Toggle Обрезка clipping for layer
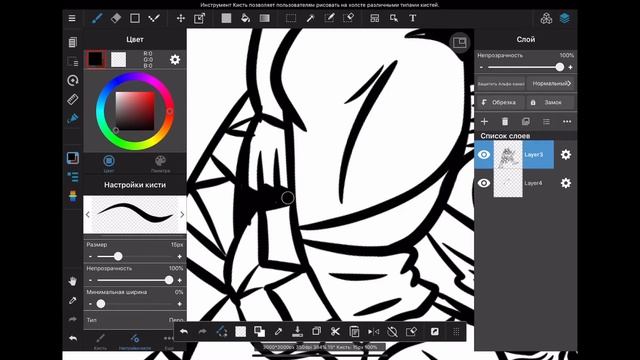Screen dimensions: 640x360 tap(500, 102)
